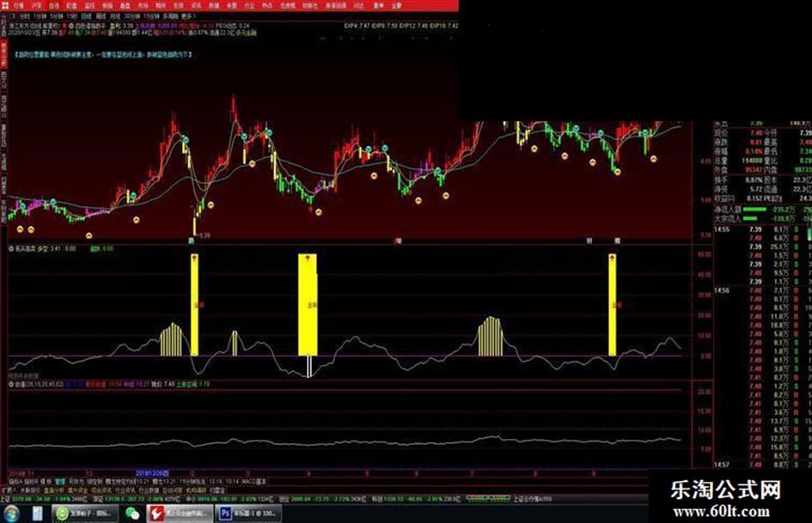Open the 热点 menu in top bar
Viewport: 812px width, 523px height.
266,6
